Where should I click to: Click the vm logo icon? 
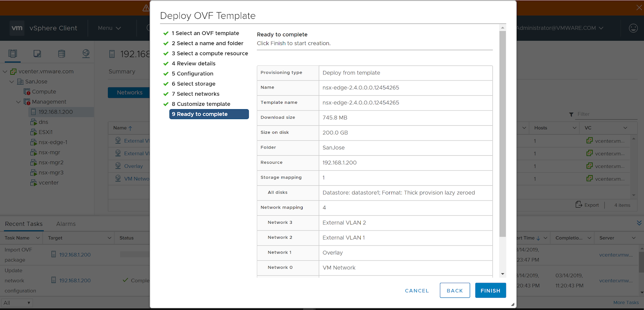tap(17, 28)
